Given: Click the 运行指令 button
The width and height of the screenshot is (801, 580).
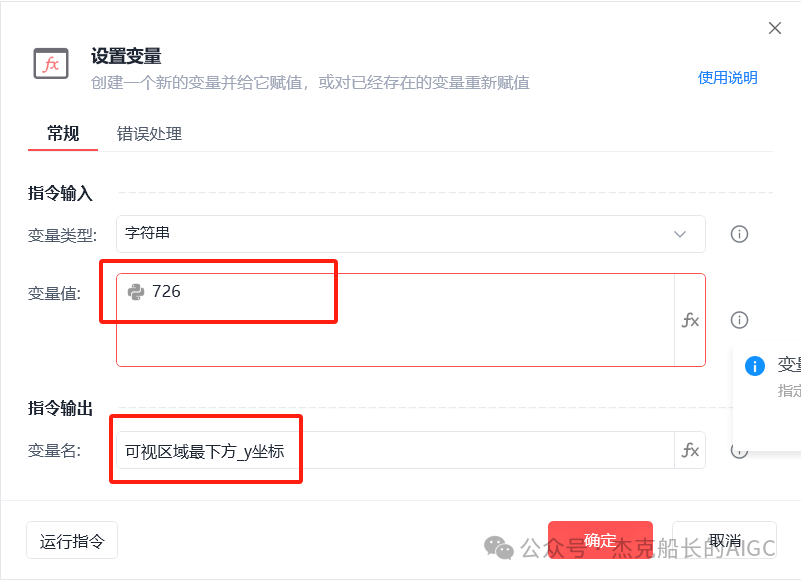Looking at the screenshot, I should (x=72, y=540).
